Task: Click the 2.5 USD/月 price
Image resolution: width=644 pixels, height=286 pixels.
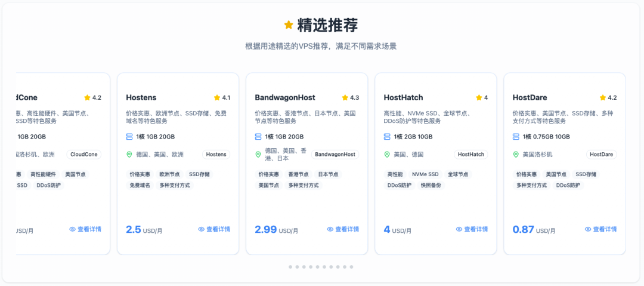Action: [x=144, y=230]
